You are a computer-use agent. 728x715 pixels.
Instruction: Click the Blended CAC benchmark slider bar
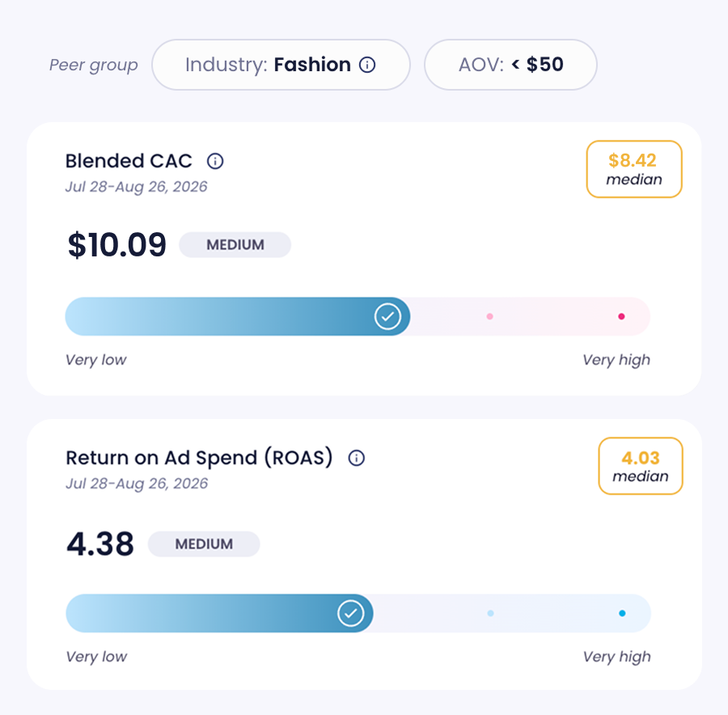tap(358, 316)
